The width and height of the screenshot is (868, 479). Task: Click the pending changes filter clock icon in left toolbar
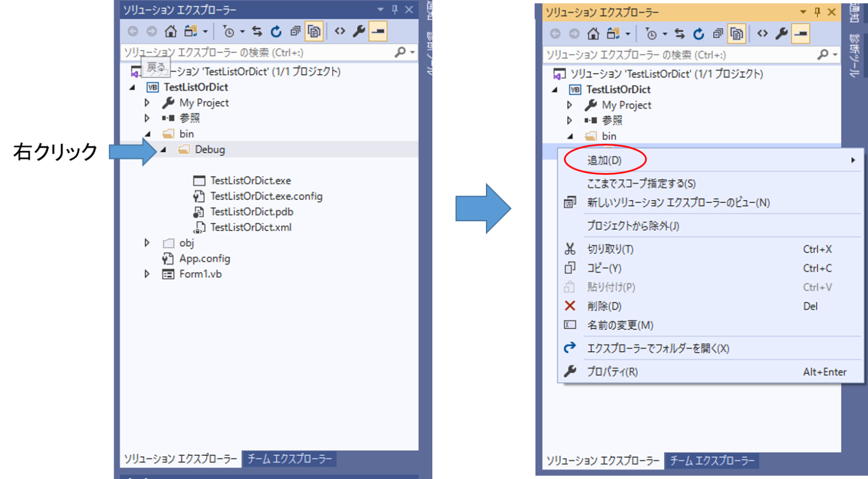point(228,32)
